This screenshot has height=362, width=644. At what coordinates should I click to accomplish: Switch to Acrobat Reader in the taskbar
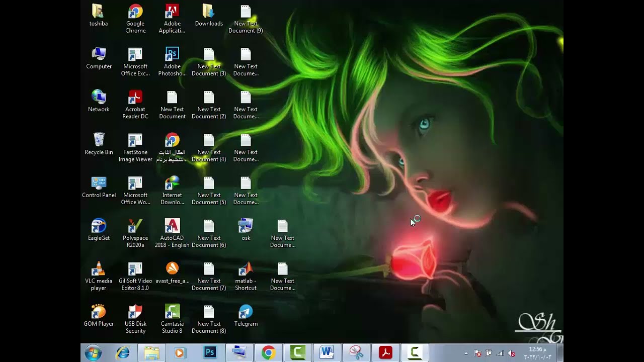click(385, 353)
